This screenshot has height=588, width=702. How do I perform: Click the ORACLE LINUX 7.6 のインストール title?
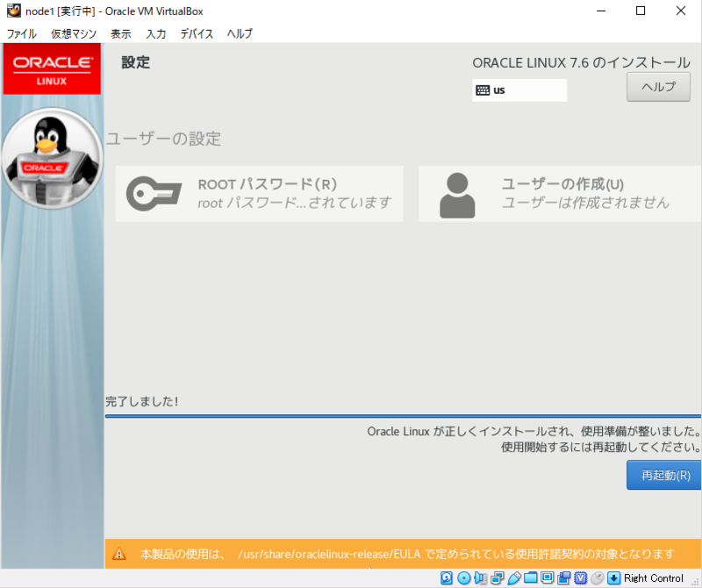point(581,62)
